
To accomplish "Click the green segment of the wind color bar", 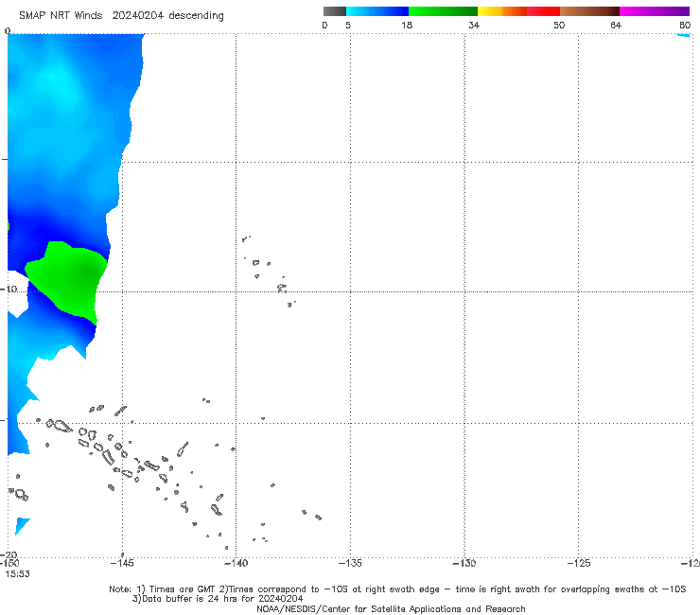I will [x=443, y=11].
